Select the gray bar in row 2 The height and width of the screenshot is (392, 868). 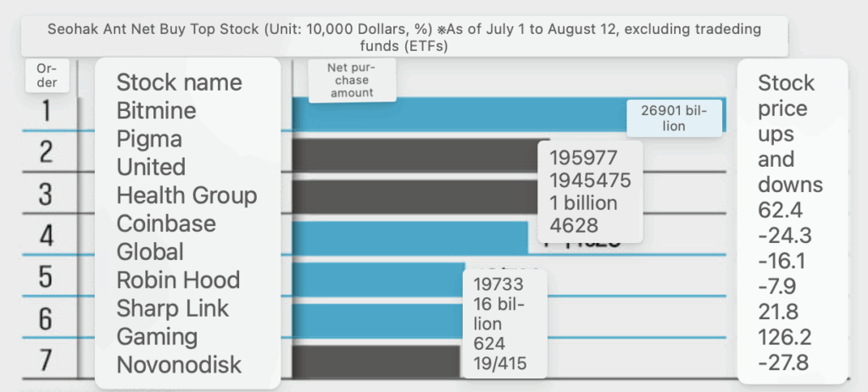415,155
